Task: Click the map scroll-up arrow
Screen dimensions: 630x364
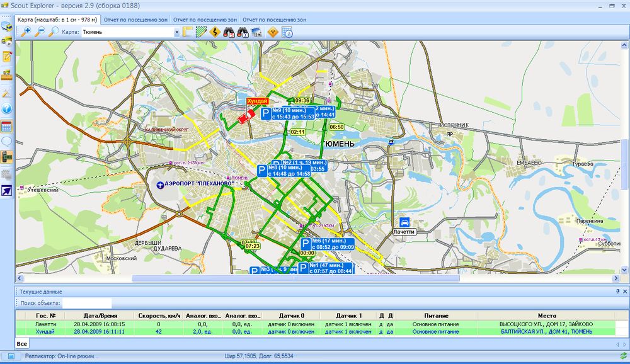Action: point(625,45)
